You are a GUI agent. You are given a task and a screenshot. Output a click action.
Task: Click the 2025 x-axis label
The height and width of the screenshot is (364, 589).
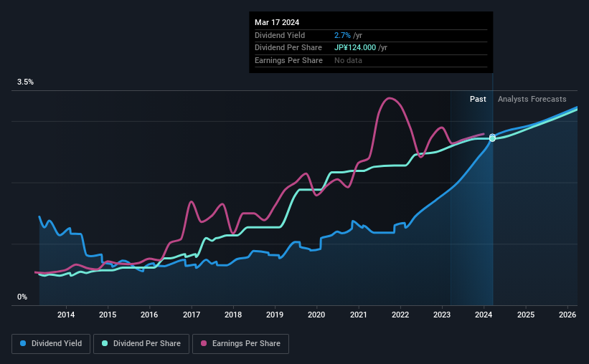(x=526, y=315)
